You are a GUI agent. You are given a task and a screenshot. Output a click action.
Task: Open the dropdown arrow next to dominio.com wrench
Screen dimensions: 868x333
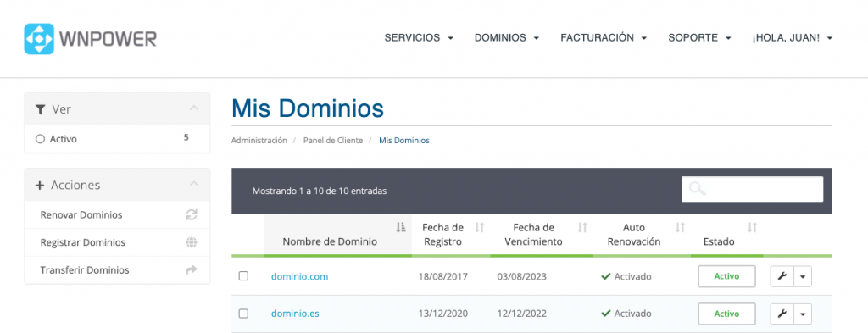[803, 276]
